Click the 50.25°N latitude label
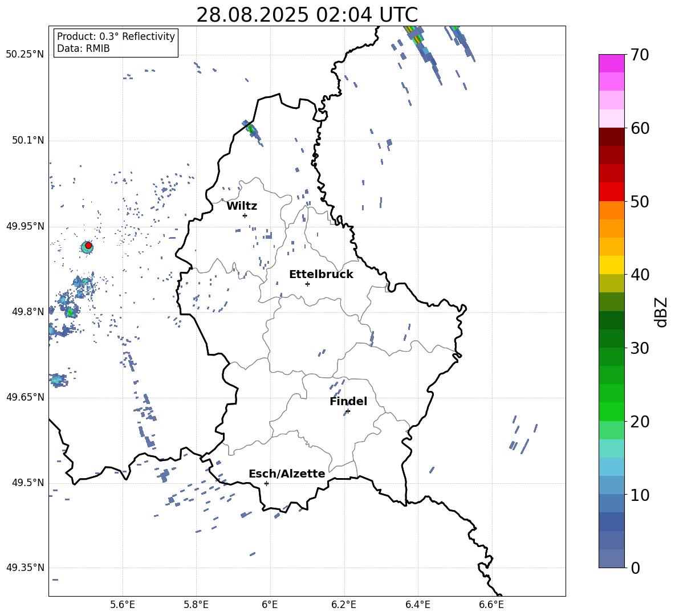The image size is (675, 616). (x=25, y=55)
